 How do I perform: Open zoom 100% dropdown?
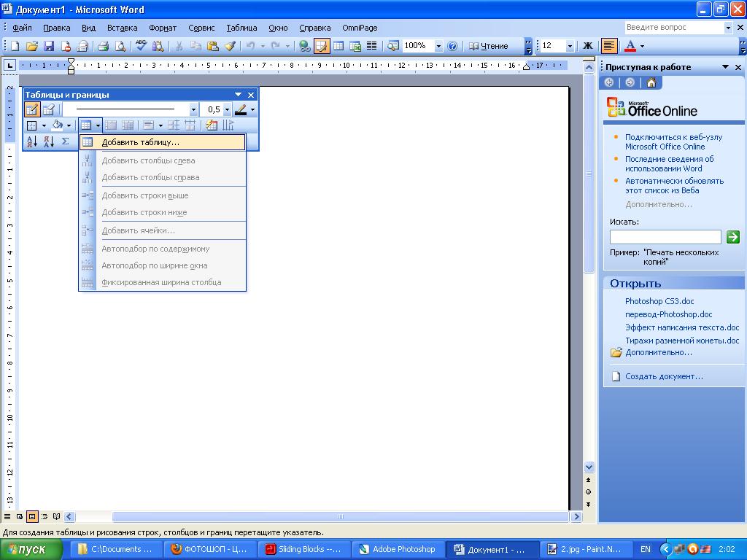(x=438, y=46)
